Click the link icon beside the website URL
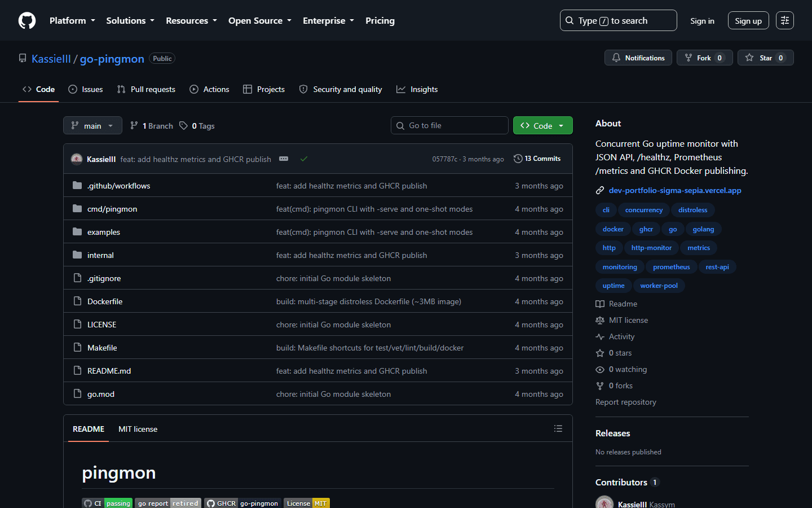The width and height of the screenshot is (812, 508). (600, 191)
